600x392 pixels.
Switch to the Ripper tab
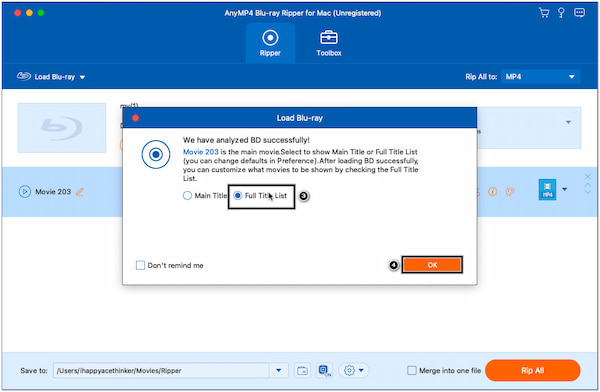pyautogui.click(x=270, y=43)
